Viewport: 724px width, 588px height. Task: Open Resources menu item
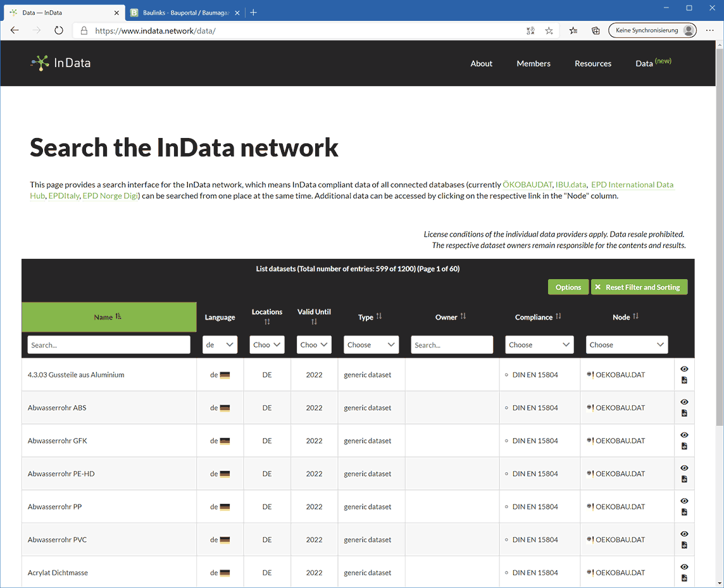(593, 64)
